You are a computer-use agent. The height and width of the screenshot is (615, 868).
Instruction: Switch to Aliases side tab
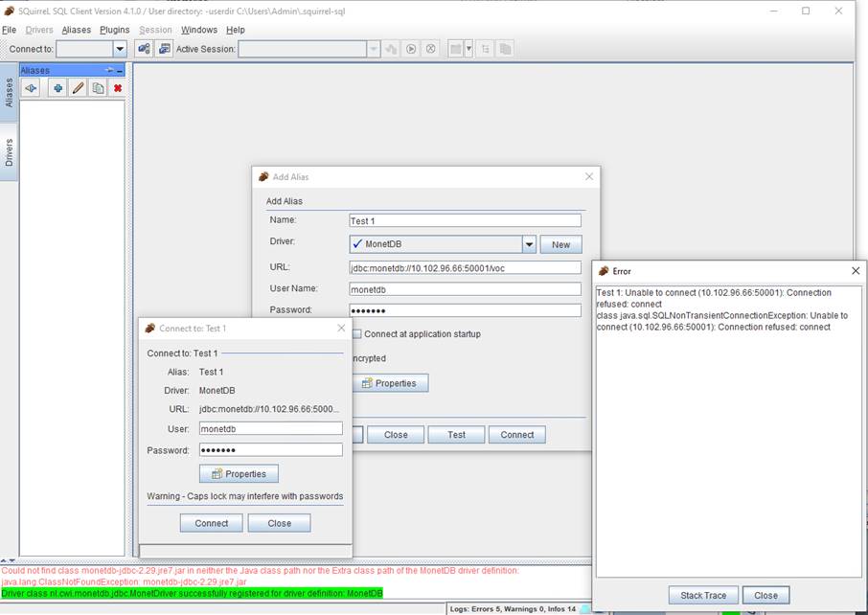[x=9, y=92]
